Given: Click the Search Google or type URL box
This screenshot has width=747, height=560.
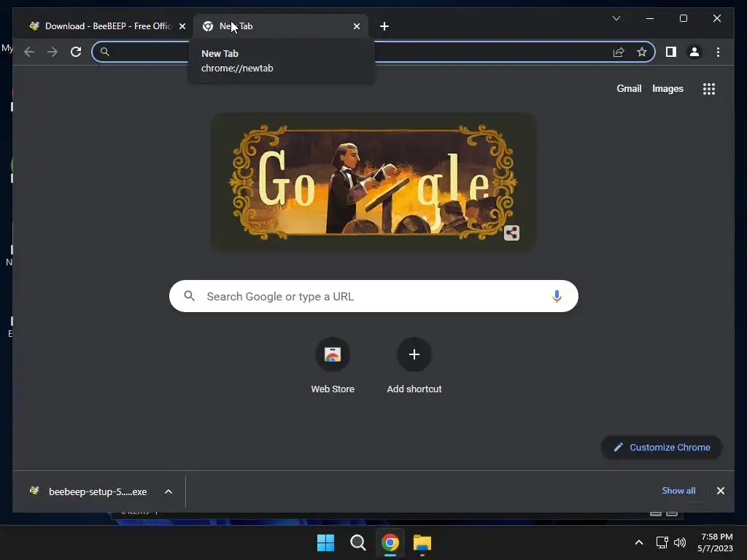Looking at the screenshot, I should [373, 296].
